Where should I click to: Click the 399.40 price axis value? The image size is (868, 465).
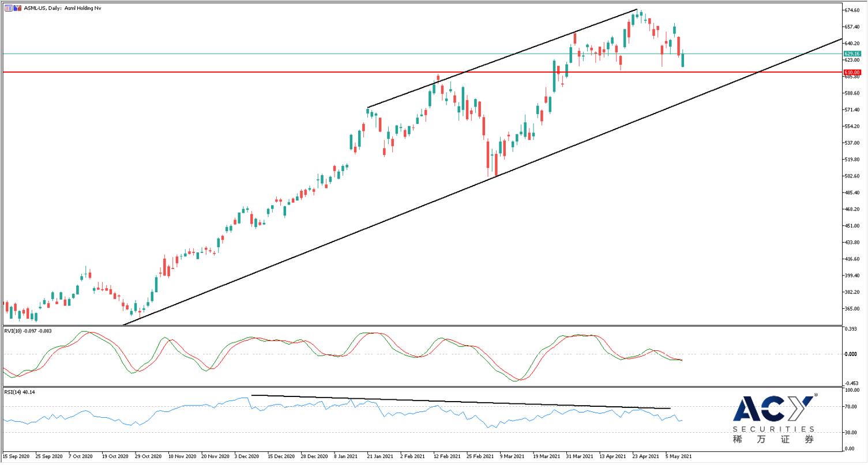point(852,276)
